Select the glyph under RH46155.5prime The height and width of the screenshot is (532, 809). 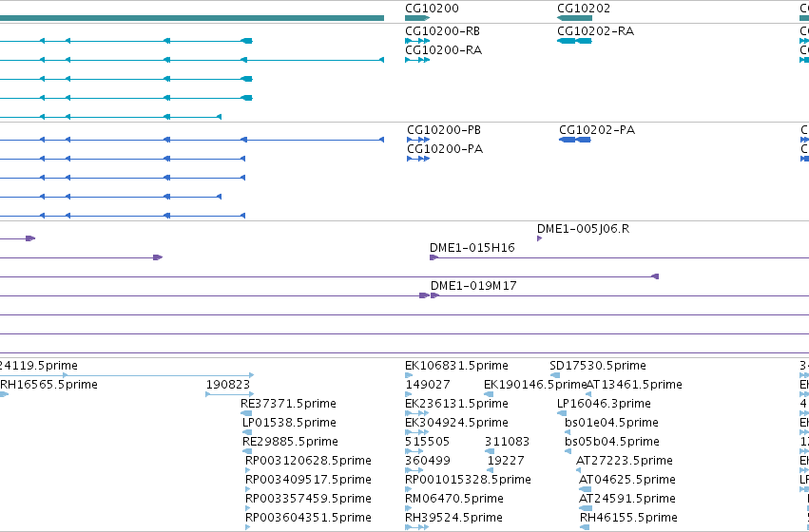(585, 527)
